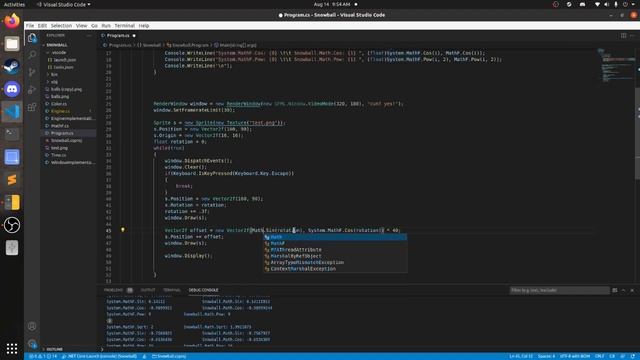The width and height of the screenshot is (640, 360).
Task: Click the debug console filter input
Action: pos(559,290)
